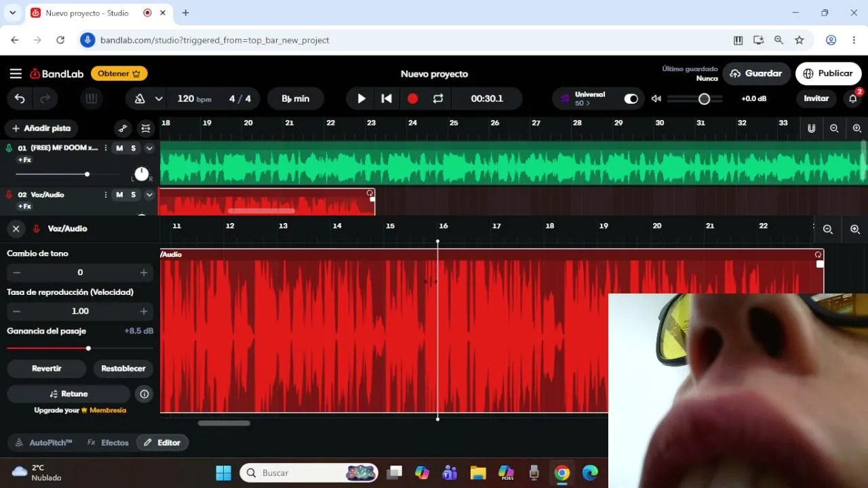The image size is (868, 488).
Task: Open the mixer panel icon
Action: (x=91, y=99)
